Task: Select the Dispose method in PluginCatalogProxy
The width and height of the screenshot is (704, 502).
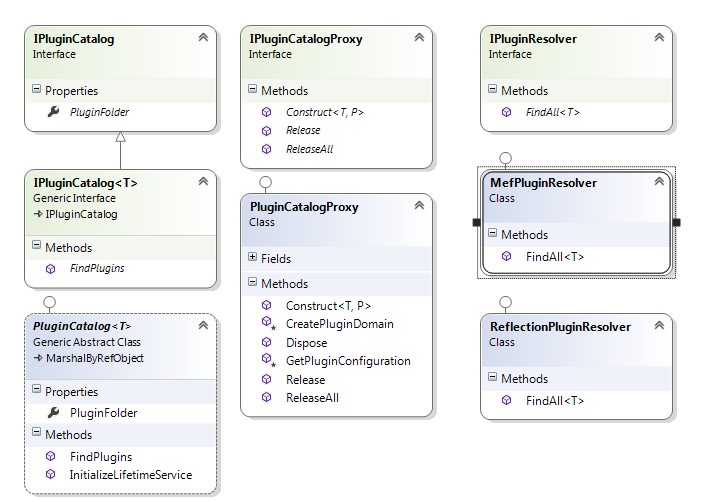Action: click(307, 343)
